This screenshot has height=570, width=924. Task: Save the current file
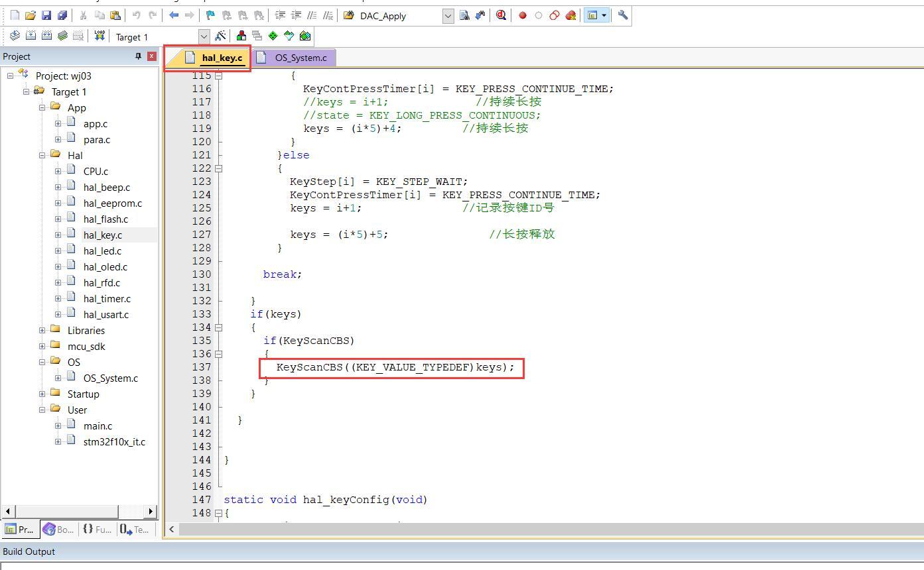pos(46,15)
